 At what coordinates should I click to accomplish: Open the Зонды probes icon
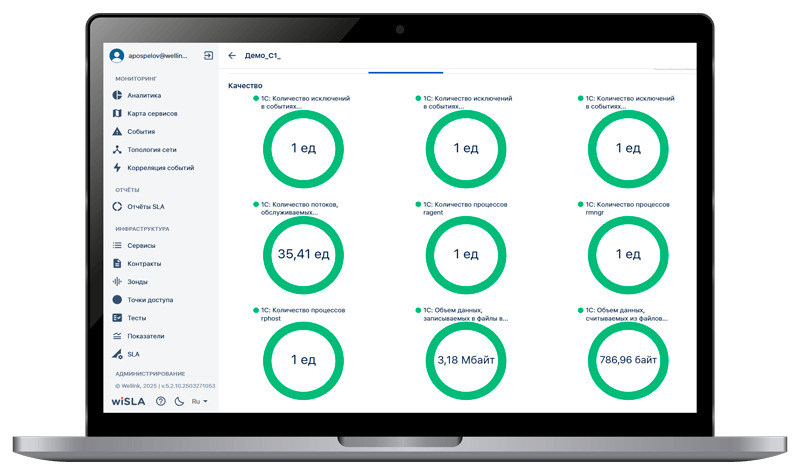(x=117, y=282)
